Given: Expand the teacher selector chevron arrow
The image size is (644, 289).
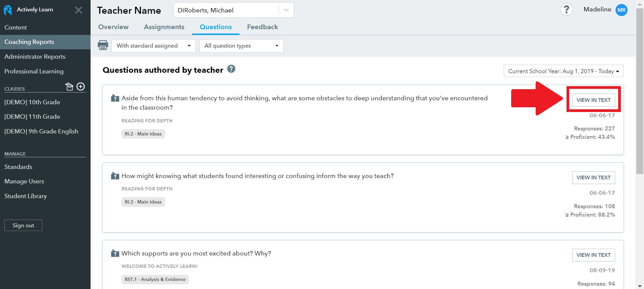Looking at the screenshot, I should coord(286,10).
